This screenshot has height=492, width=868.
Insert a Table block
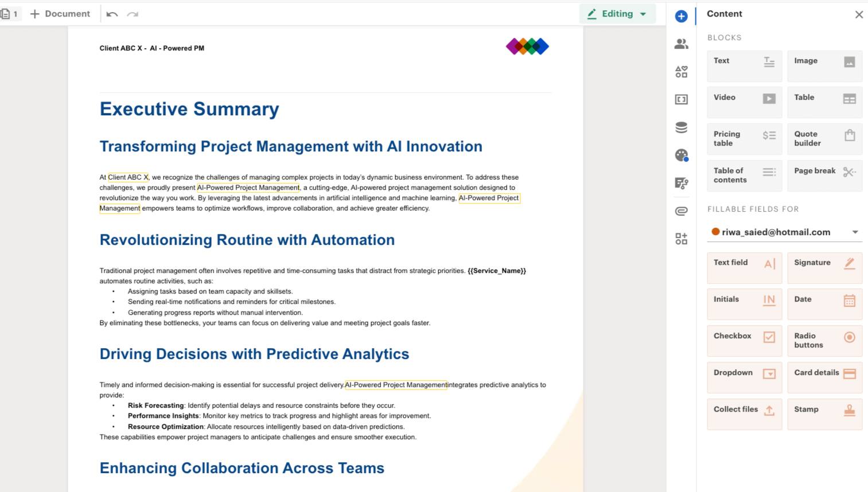(824, 102)
